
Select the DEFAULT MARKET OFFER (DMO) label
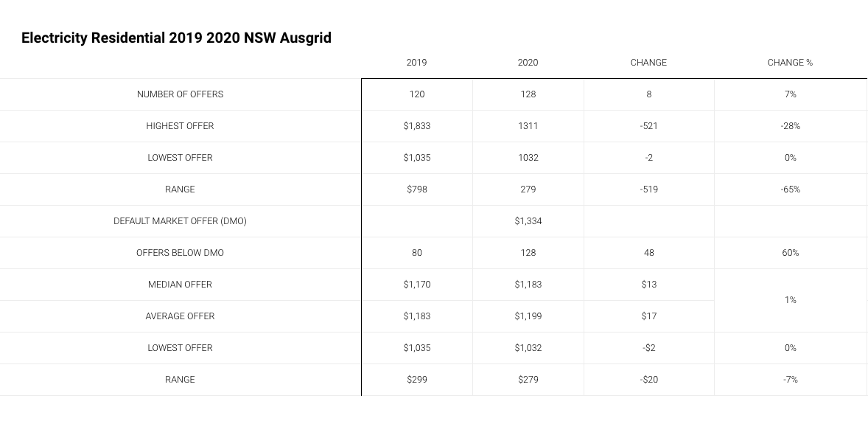click(x=180, y=221)
